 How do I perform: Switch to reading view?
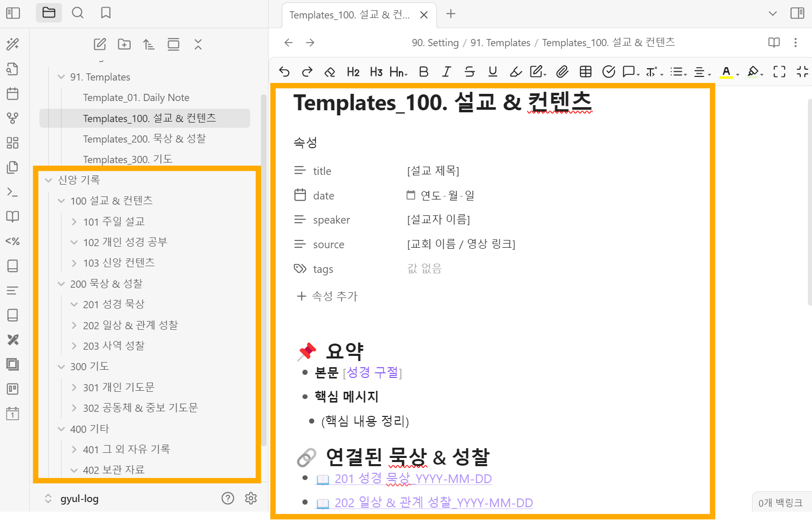click(x=774, y=43)
